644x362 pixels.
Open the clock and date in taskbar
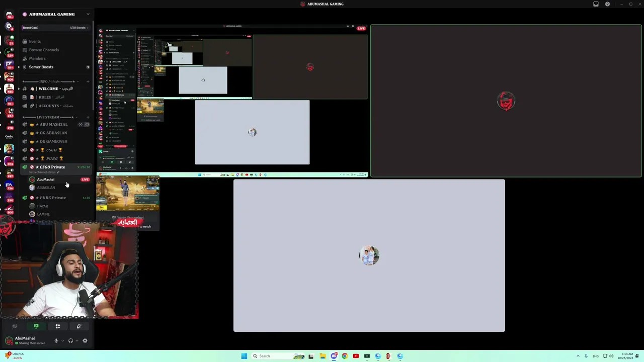pyautogui.click(x=625, y=356)
